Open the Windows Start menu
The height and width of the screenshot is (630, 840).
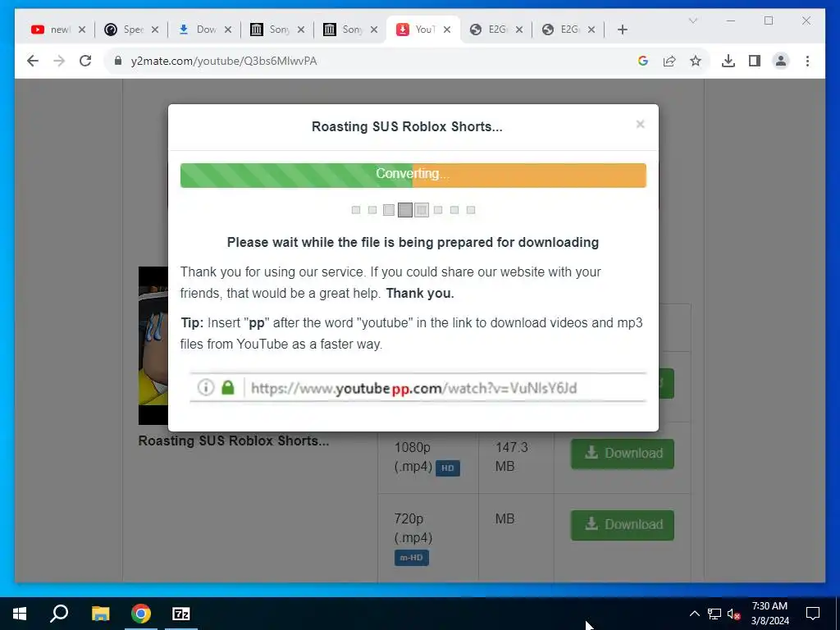20,614
